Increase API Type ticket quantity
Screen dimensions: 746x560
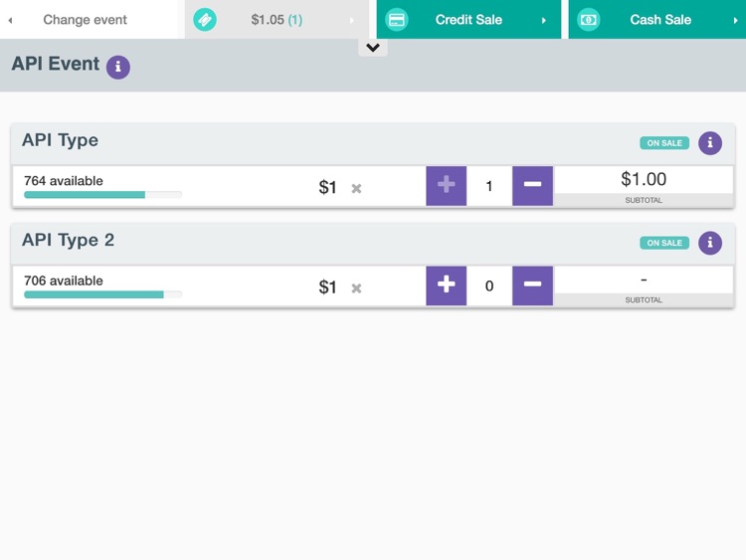point(446,186)
